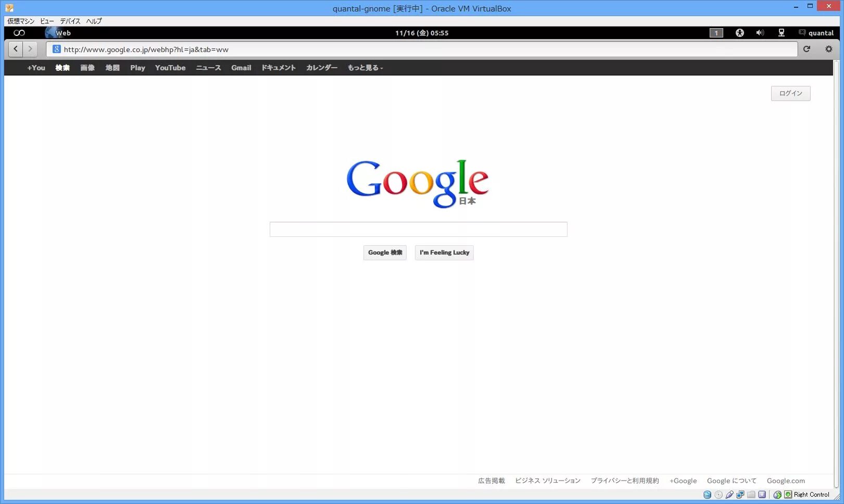Open the GNOME Activities infinity icon
The height and width of the screenshot is (504, 844).
(19, 33)
